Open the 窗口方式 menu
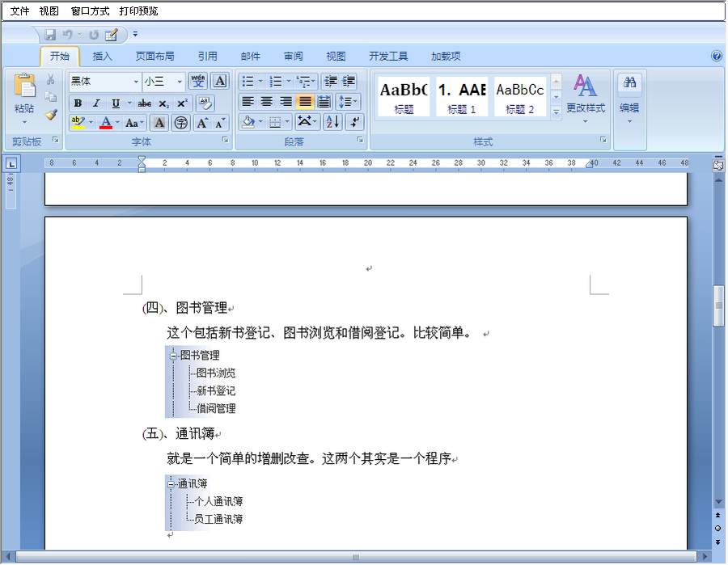Image resolution: width=728 pixels, height=565 pixels. coord(90,11)
